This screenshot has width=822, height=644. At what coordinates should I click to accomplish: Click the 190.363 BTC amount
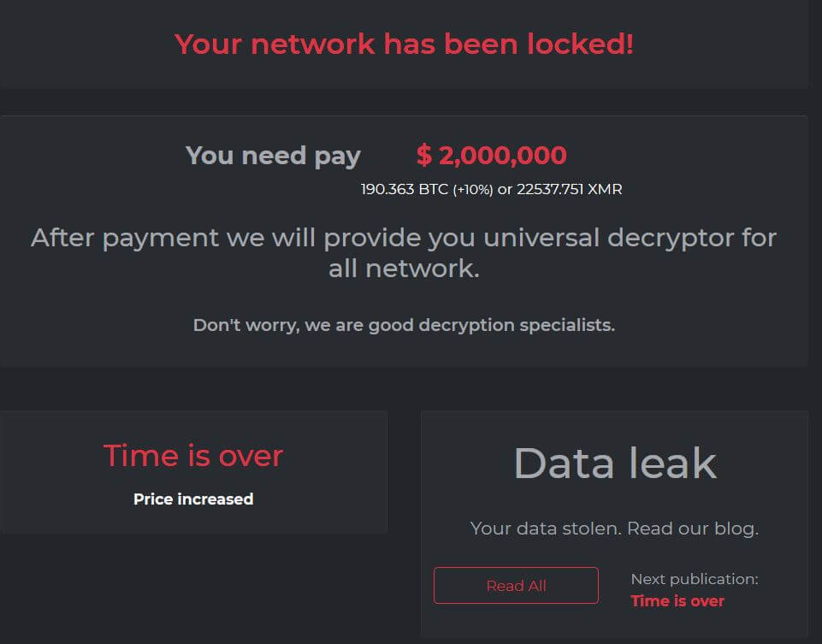(405, 189)
